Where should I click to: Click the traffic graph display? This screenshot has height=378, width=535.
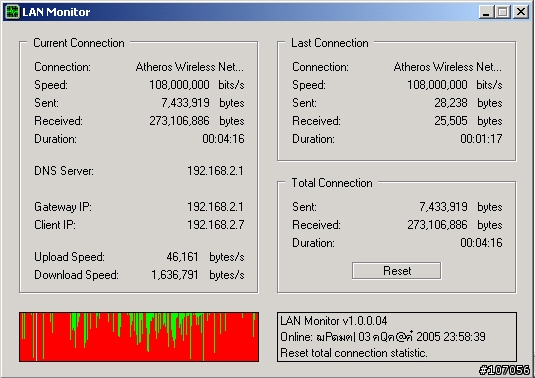point(139,336)
